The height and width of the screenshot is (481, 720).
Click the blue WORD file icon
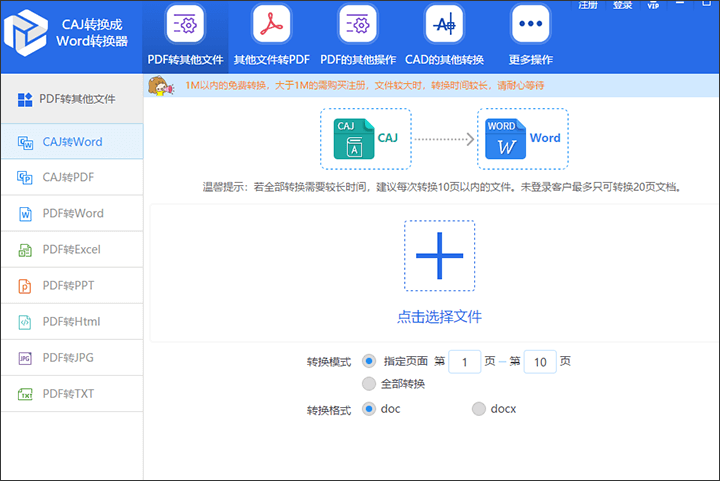click(x=506, y=139)
